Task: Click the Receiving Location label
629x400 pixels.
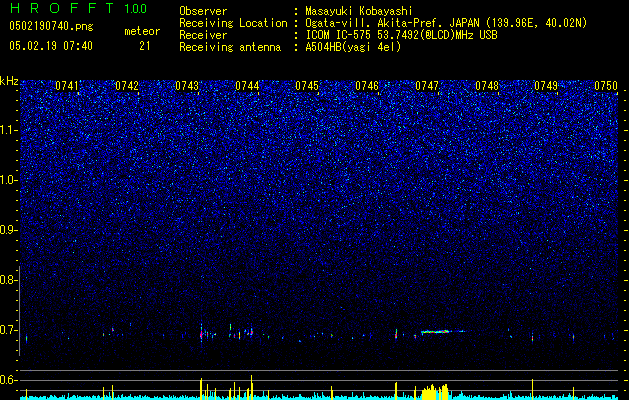Action: [233, 23]
